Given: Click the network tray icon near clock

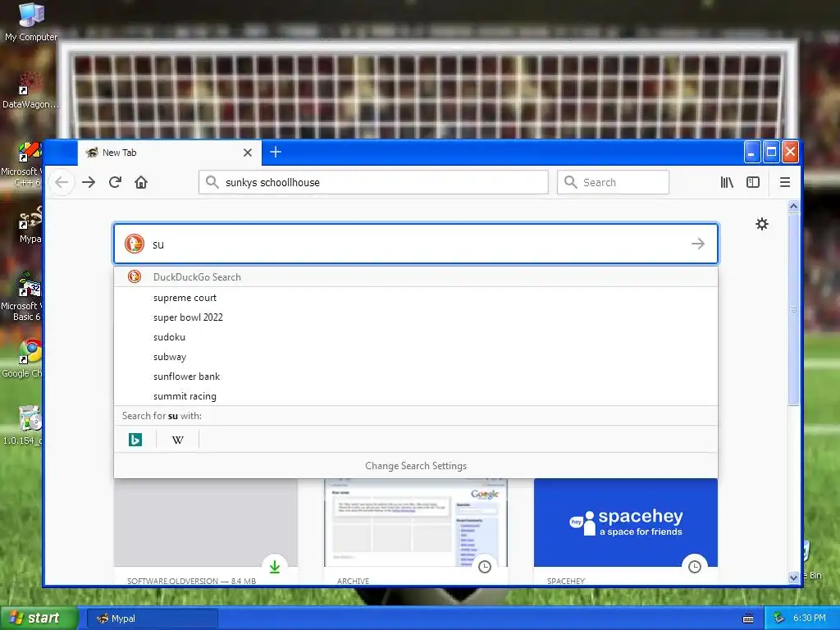Looking at the screenshot, I should (779, 619).
